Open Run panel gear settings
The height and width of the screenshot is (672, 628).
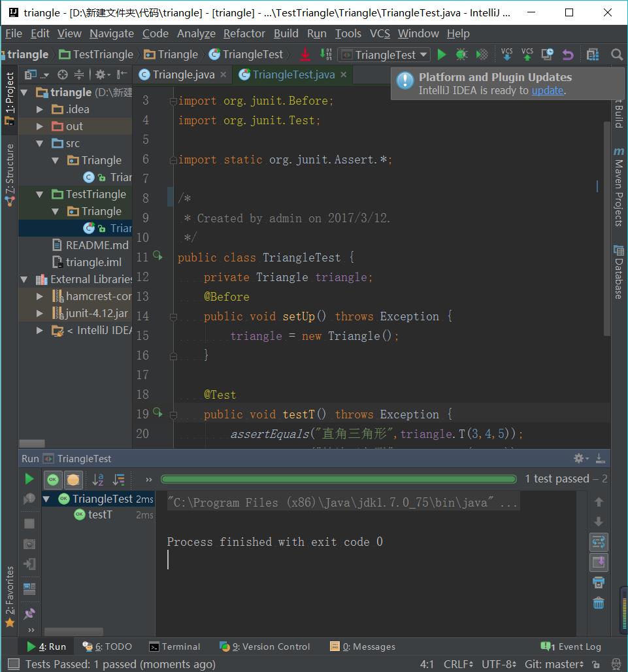[x=580, y=459]
